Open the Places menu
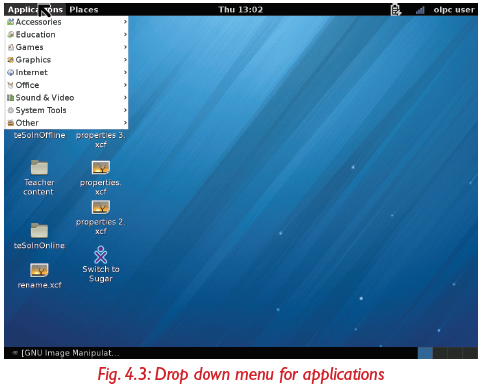 coord(84,10)
